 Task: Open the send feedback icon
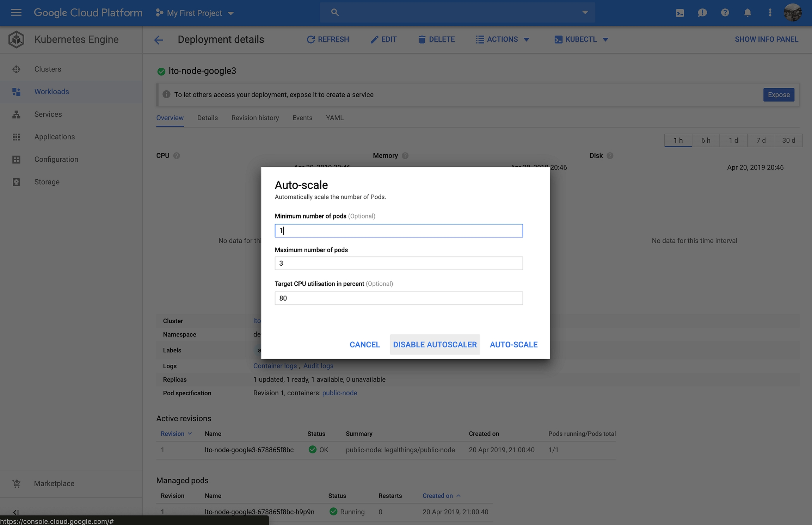702,13
